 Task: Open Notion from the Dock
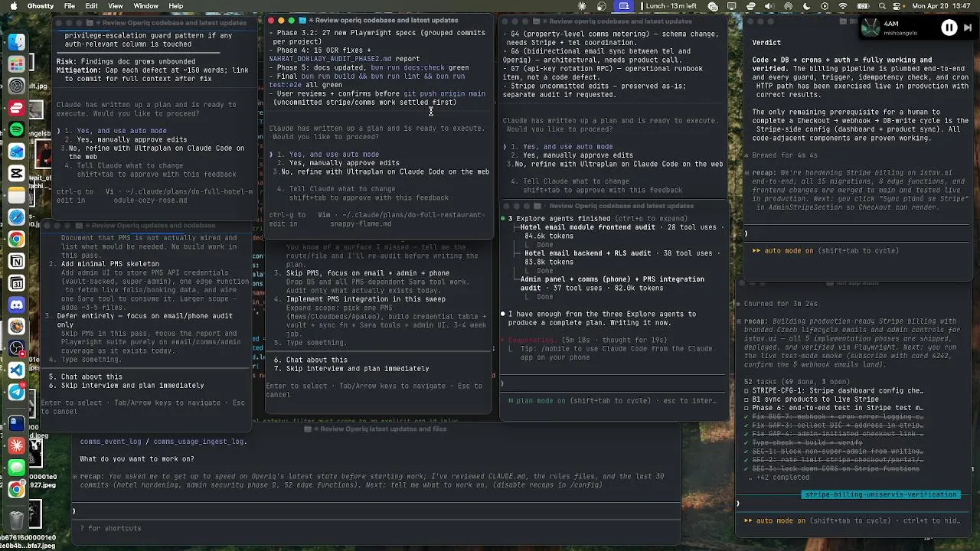pyautogui.click(x=16, y=261)
